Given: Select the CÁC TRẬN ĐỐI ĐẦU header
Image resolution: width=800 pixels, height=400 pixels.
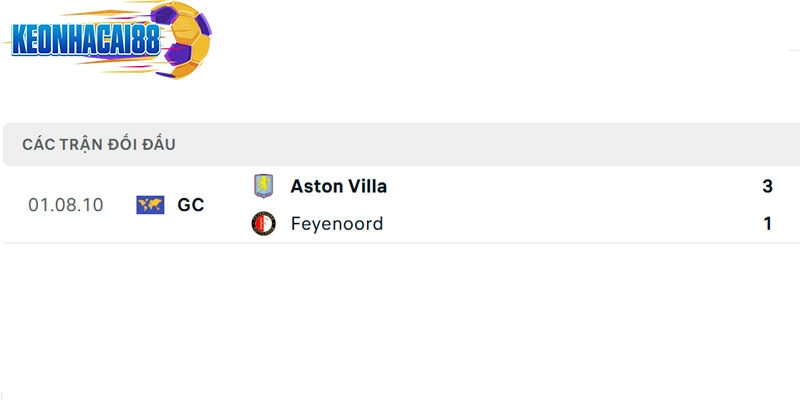Looking at the screenshot, I should click(x=99, y=144).
